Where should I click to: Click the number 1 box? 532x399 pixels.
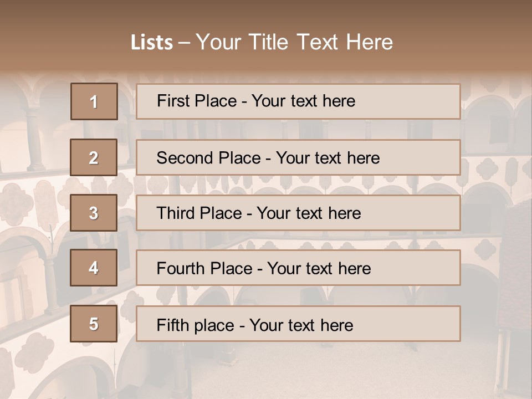pyautogui.click(x=94, y=101)
